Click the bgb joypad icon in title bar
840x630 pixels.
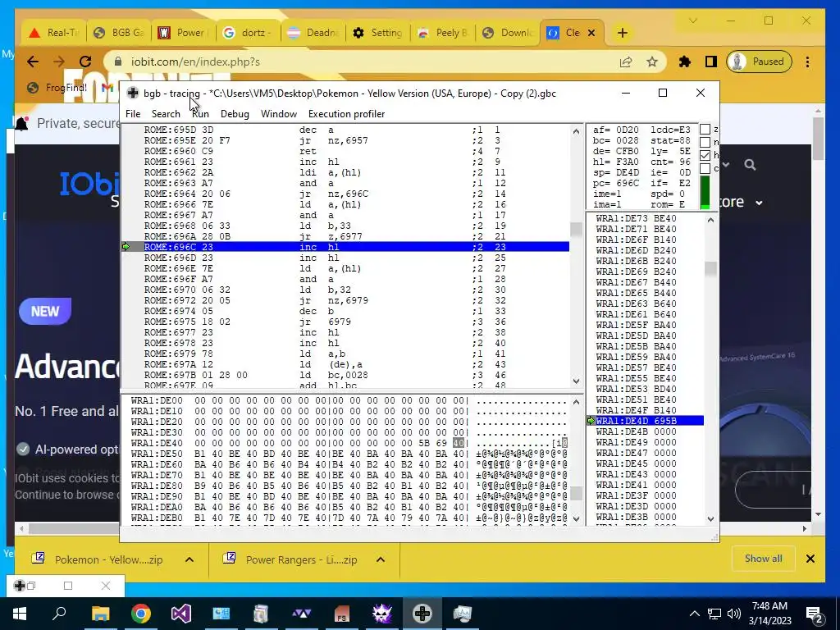[133, 94]
